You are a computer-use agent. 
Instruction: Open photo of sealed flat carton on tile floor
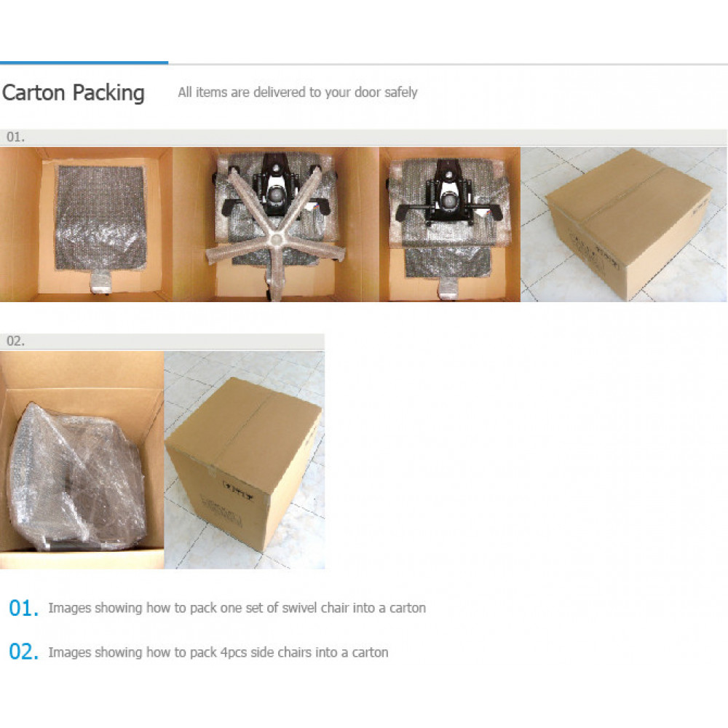624,225
